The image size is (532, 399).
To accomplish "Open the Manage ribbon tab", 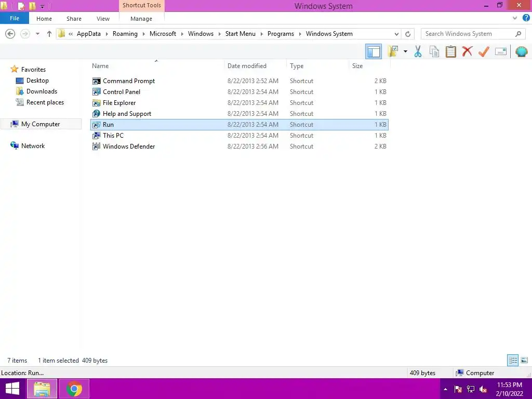I will 141,19.
